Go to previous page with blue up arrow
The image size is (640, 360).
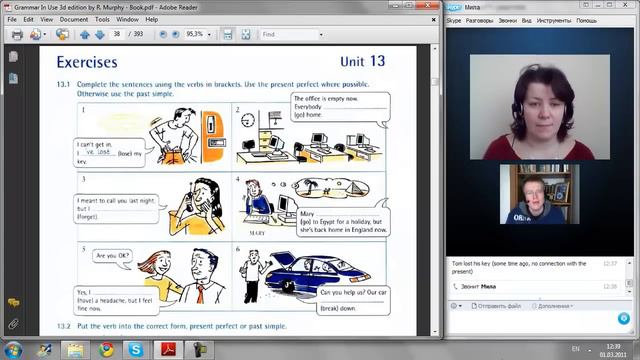pyautogui.click(x=84, y=35)
